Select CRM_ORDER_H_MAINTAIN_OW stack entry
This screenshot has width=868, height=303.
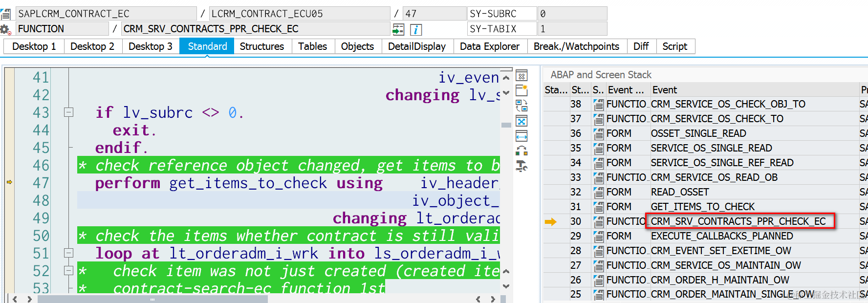click(720, 280)
